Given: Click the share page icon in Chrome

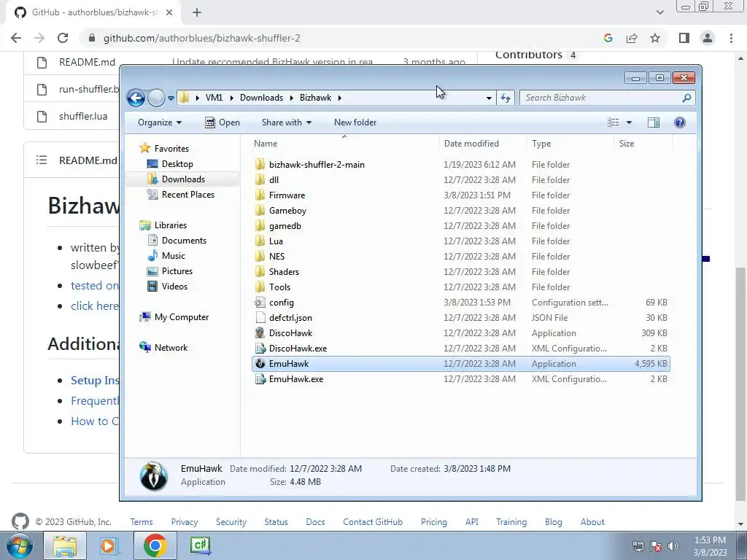Looking at the screenshot, I should point(632,38).
